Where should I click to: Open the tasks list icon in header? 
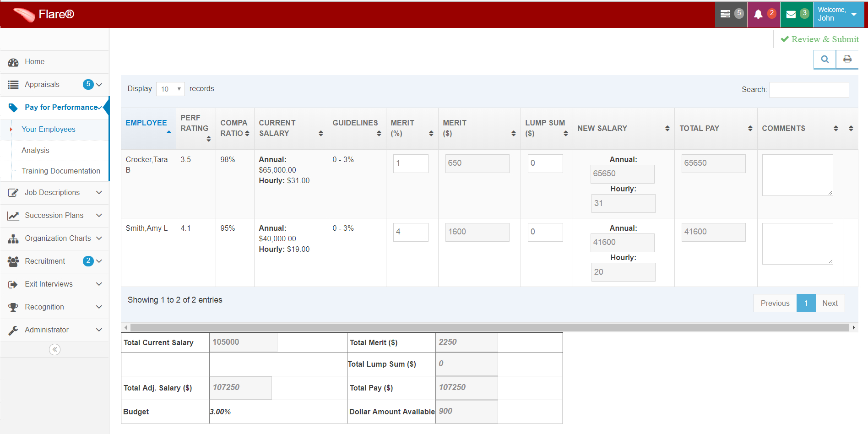tap(725, 14)
